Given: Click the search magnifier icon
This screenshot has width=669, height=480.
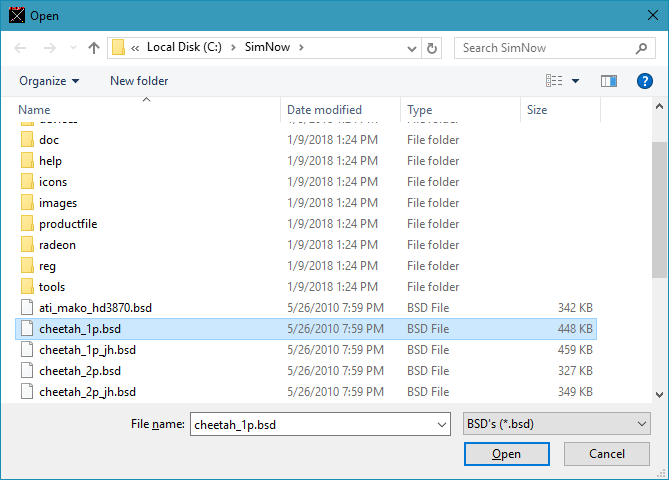Looking at the screenshot, I should (x=642, y=48).
